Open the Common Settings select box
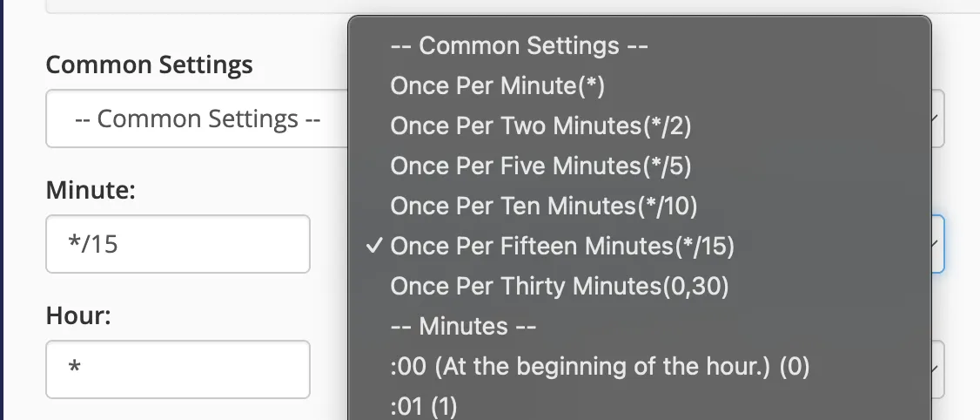 pyautogui.click(x=198, y=119)
